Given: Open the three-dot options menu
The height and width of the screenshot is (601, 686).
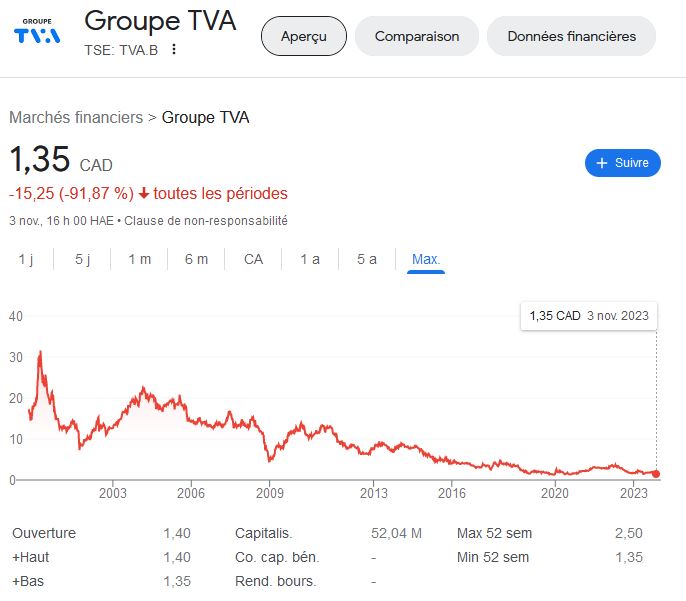Looking at the screenshot, I should (174, 50).
